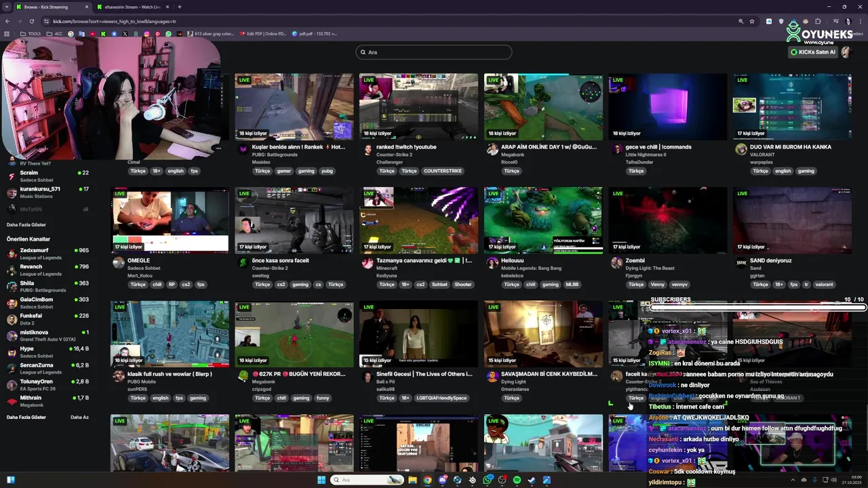Open the pdf.pdf bookmark
This screenshot has width=868, height=488.
coord(315,33)
